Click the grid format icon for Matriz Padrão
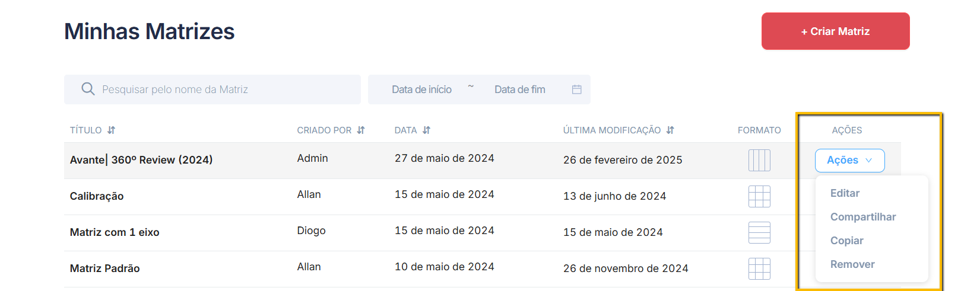 click(759, 268)
